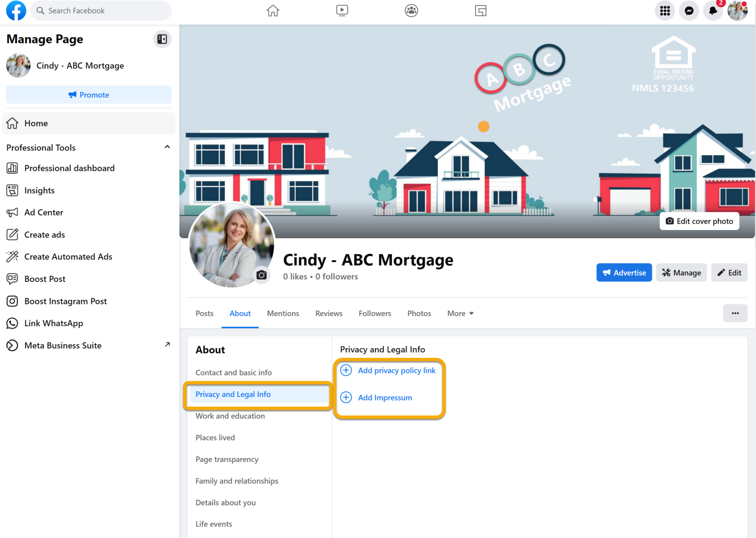Click the plus icon beside Add Impressum
Viewport: 756px width, 538px height.
click(x=346, y=397)
